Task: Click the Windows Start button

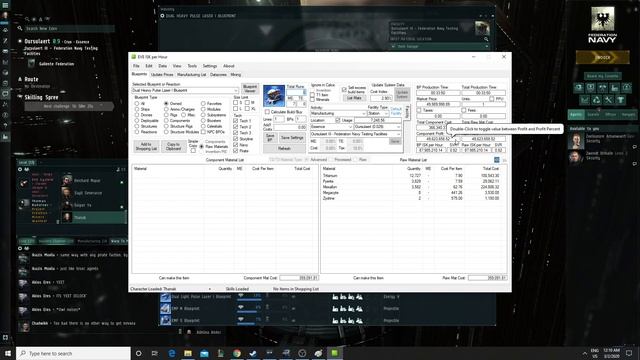Action: click(x=8, y=353)
